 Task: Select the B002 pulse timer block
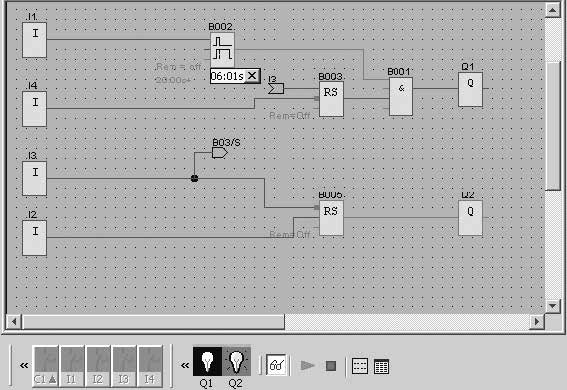pos(222,50)
